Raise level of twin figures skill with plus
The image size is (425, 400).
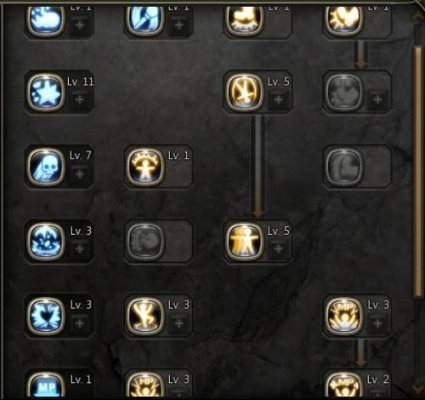pyautogui.click(x=278, y=249)
